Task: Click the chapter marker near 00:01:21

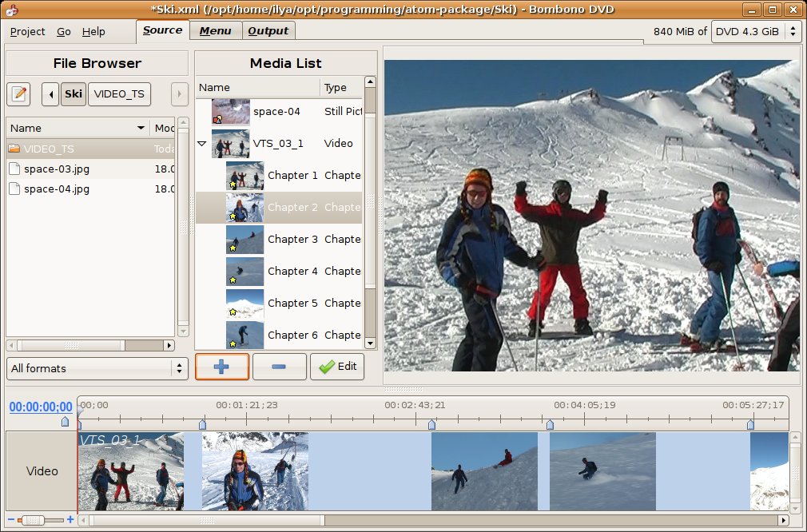Action: 204,425
